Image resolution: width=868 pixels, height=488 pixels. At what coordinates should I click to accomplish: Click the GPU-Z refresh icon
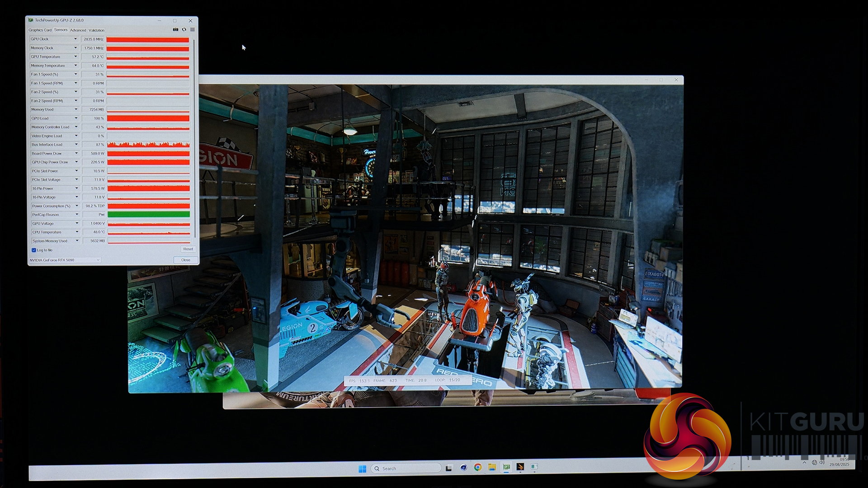[x=184, y=29]
